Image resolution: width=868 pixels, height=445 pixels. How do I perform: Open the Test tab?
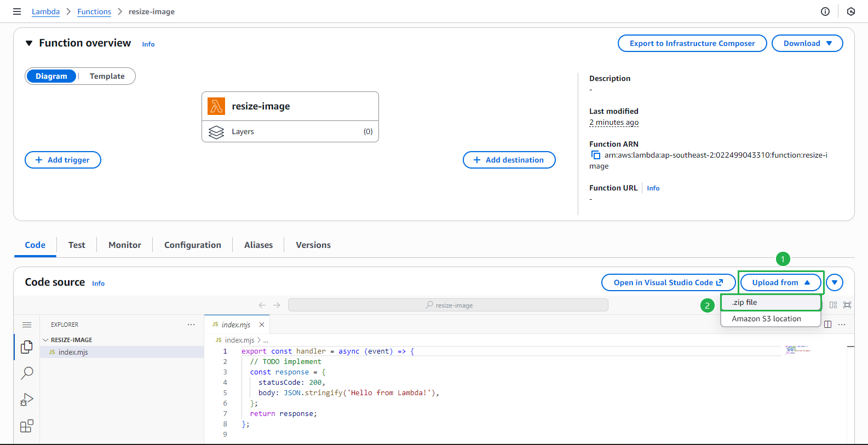click(77, 245)
